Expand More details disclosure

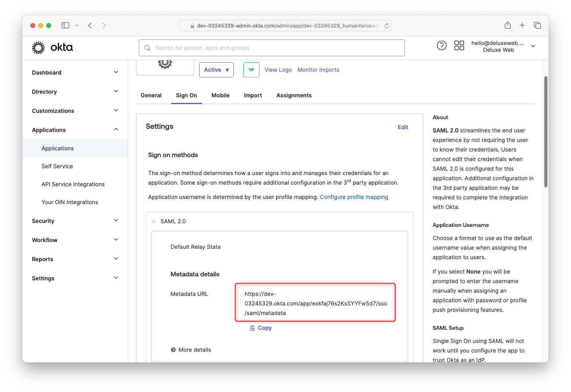[x=191, y=350]
